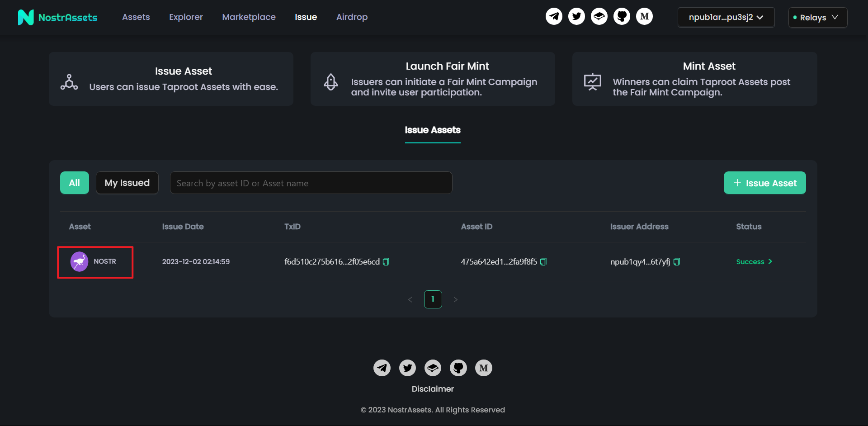The width and height of the screenshot is (868, 426).
Task: Click the Asset ID text 475a642ed1...2fa9f8f5
Action: pyautogui.click(x=499, y=262)
